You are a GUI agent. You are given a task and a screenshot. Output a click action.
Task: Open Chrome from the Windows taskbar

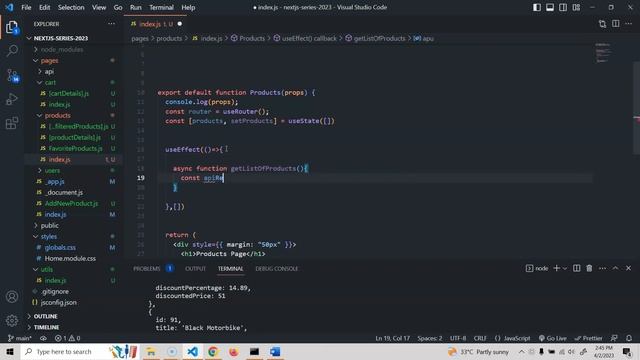tap(213, 351)
